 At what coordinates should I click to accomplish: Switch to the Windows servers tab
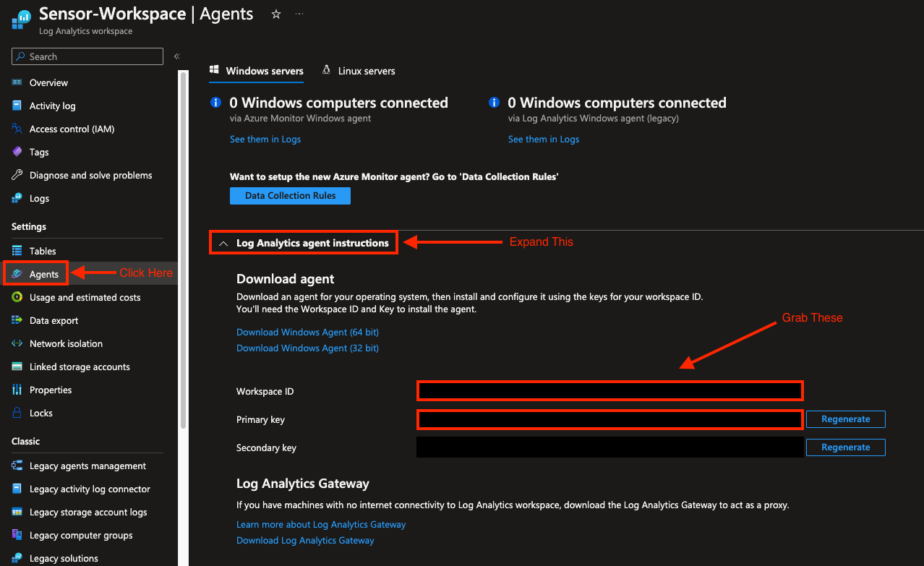tap(257, 71)
